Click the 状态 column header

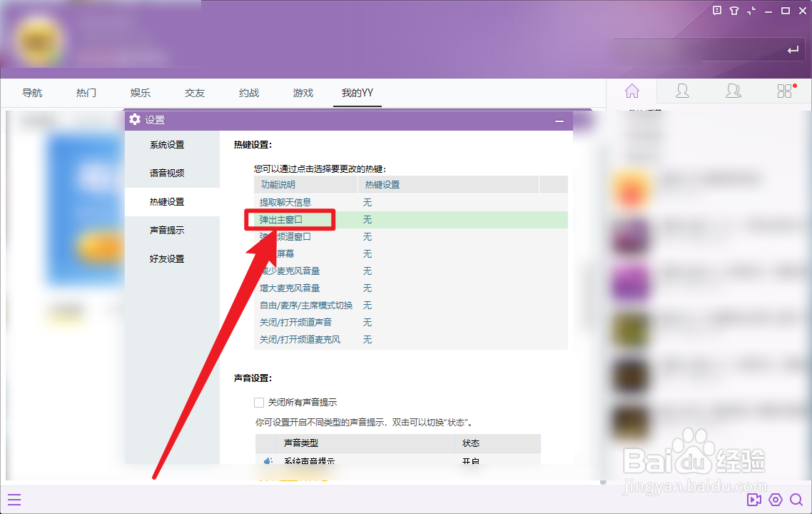[x=497, y=443]
